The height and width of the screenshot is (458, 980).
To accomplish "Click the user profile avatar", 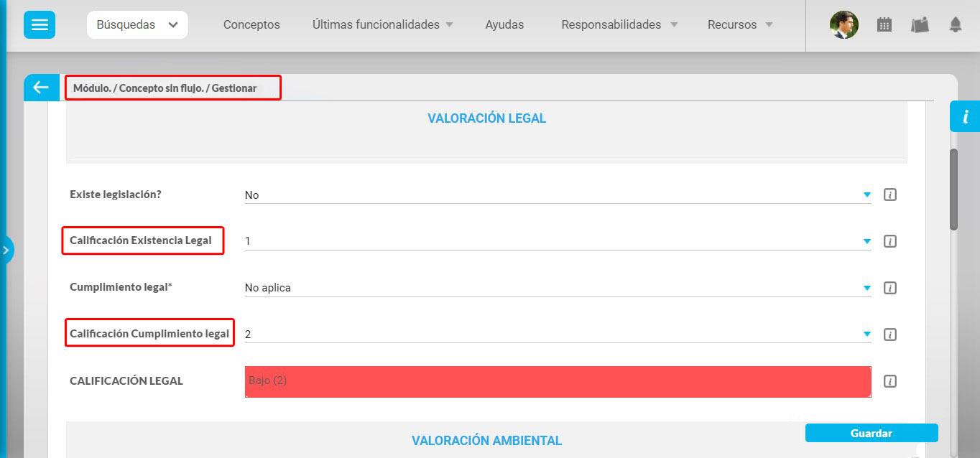I will click(843, 24).
